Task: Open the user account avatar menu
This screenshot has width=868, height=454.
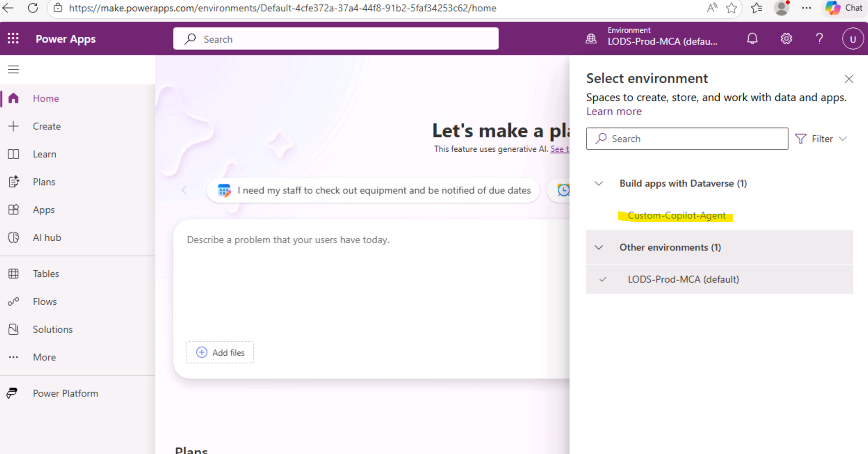Action: pyautogui.click(x=852, y=39)
